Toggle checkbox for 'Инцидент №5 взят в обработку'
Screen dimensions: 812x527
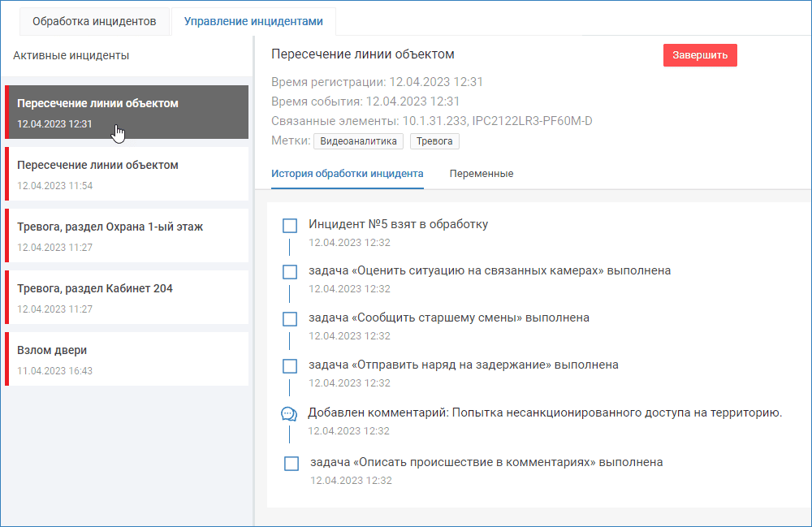[x=290, y=226]
